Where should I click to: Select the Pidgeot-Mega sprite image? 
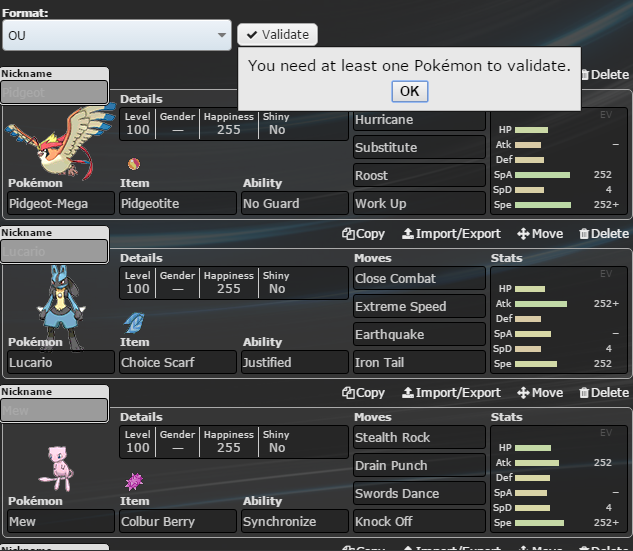pyautogui.click(x=61, y=139)
